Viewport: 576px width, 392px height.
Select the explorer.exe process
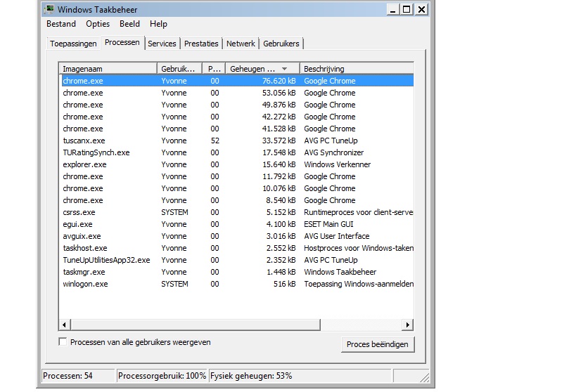237,164
